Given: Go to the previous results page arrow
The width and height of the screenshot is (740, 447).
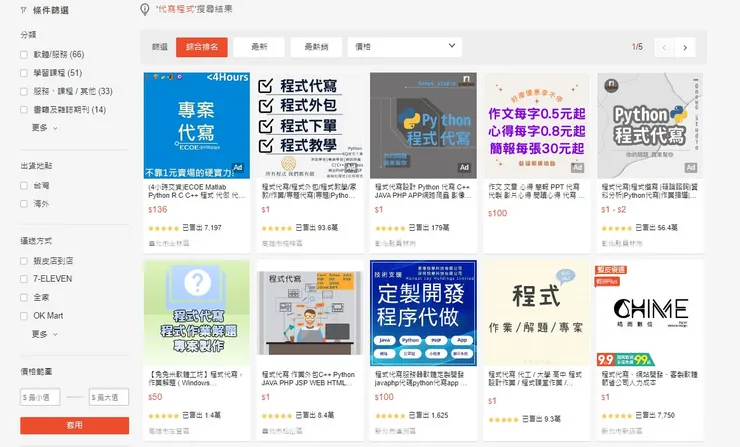Looking at the screenshot, I should point(664,47).
